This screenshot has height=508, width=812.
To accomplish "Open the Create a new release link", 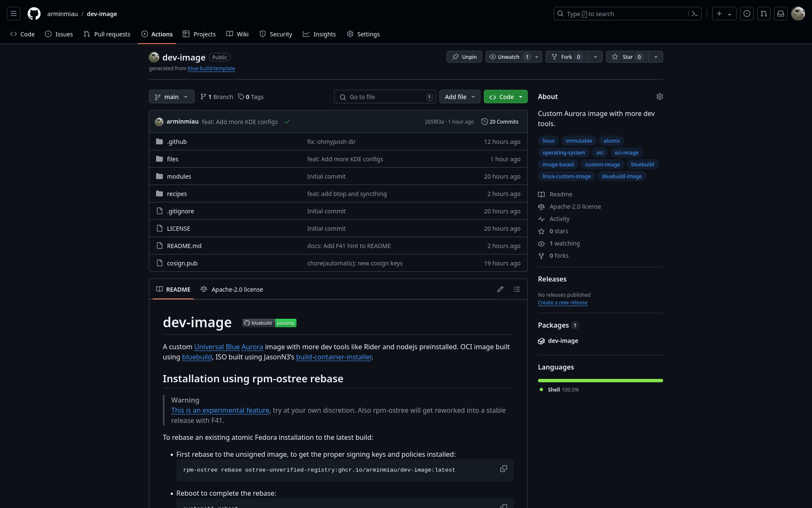I will 562,303.
